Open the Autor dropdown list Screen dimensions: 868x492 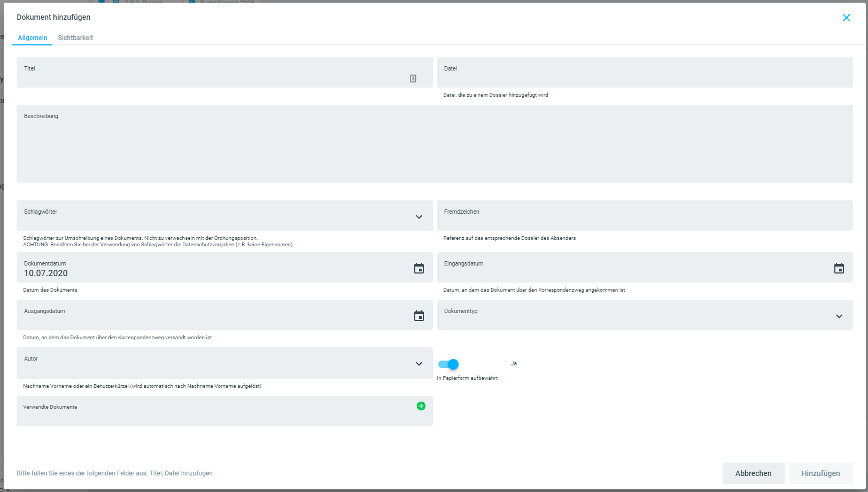(419, 364)
